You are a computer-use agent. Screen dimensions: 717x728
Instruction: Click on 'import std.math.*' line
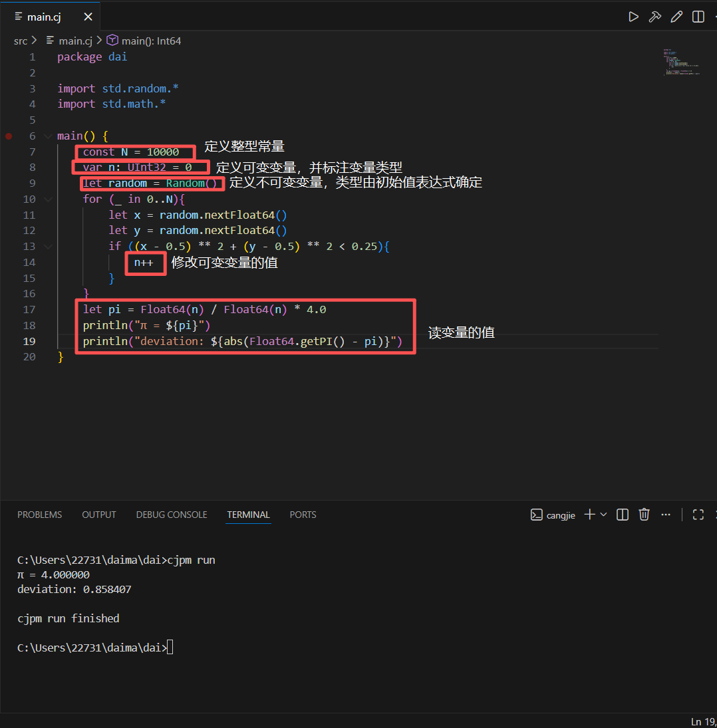point(112,104)
